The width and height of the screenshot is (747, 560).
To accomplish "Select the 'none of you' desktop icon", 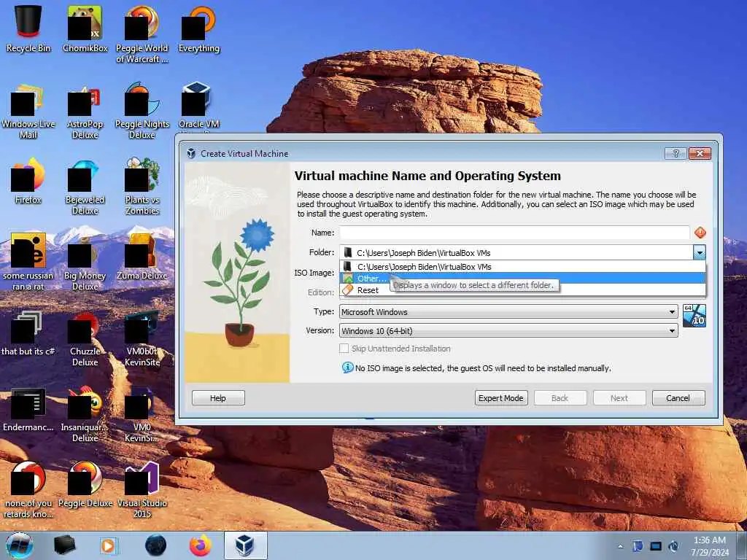I will 28,489.
